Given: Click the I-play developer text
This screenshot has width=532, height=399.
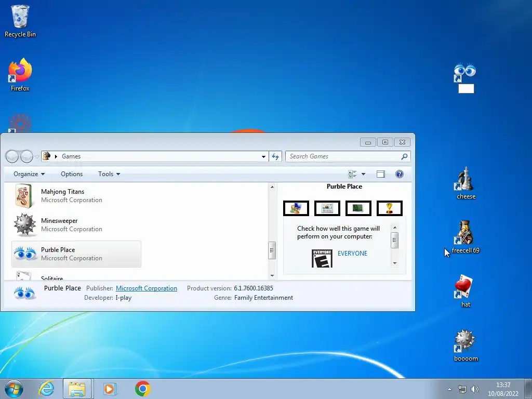Looking at the screenshot, I should click(x=124, y=298).
